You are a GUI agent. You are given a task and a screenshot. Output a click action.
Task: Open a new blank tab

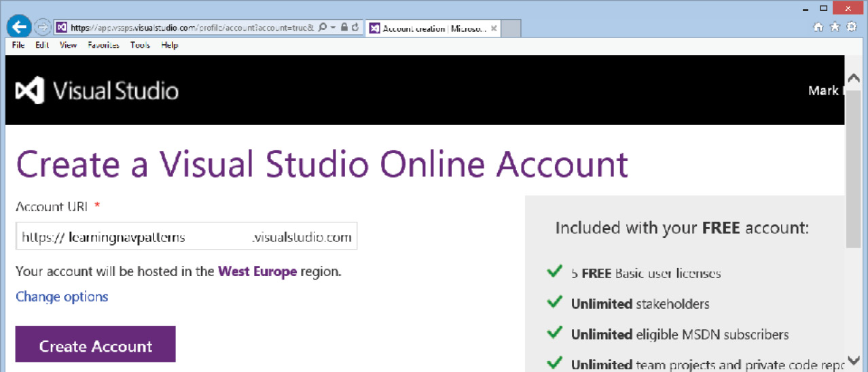click(511, 29)
